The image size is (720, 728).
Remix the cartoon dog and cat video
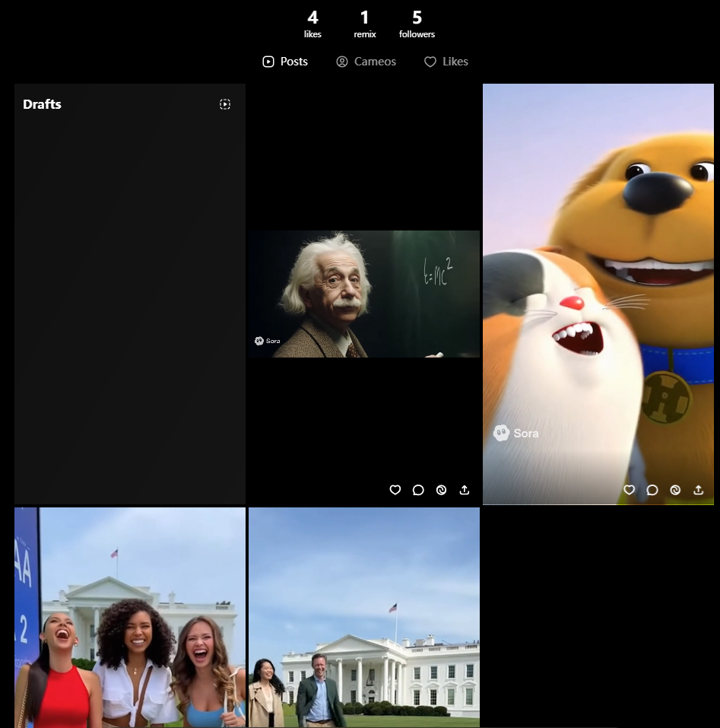point(675,490)
